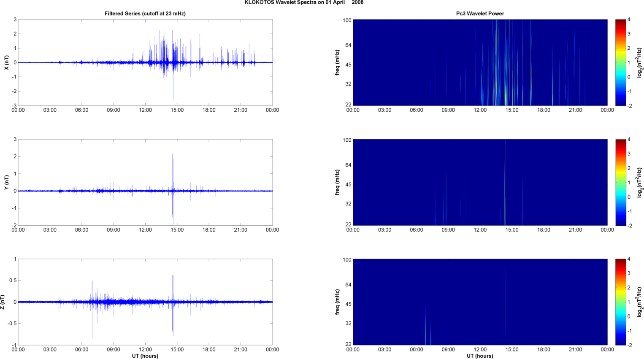Click the bottom wavelet power spectrogram

point(480,302)
